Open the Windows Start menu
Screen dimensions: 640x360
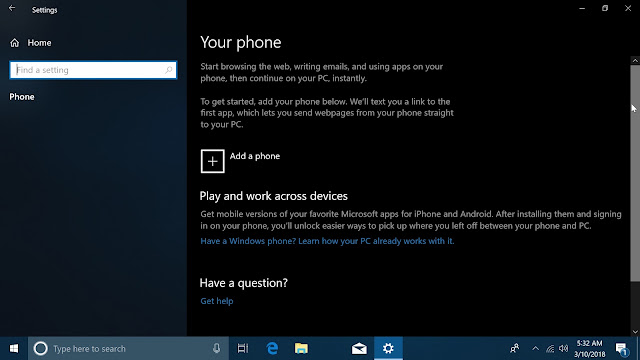(14, 349)
